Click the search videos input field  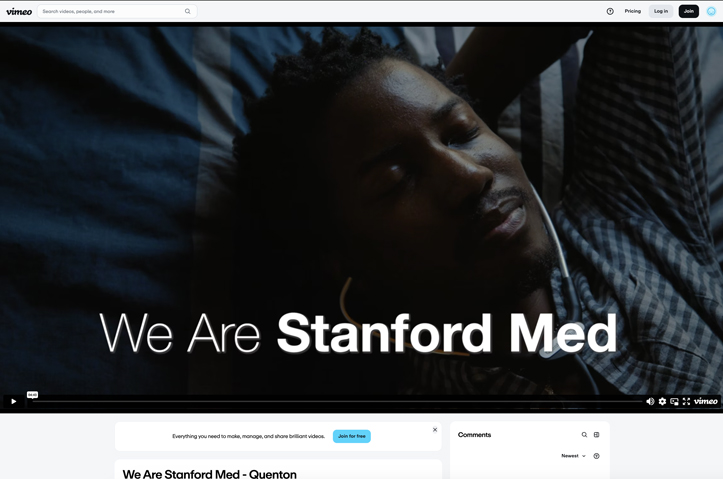[117, 12]
